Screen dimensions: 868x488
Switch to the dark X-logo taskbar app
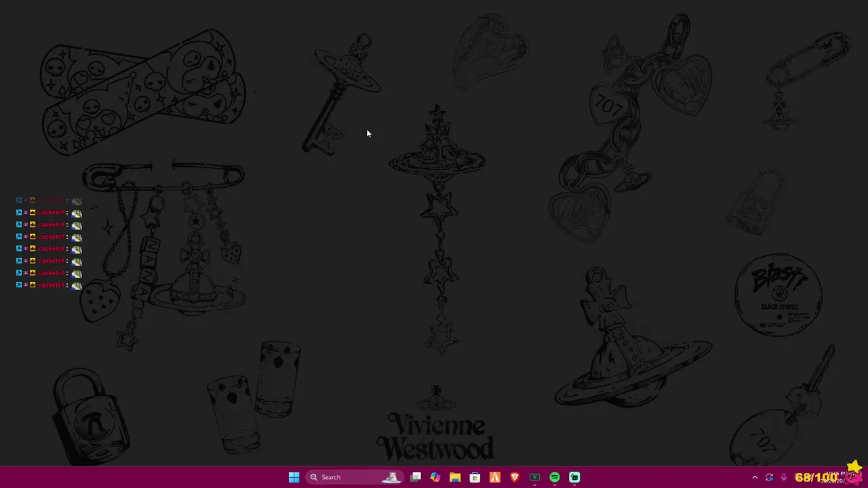tap(534, 477)
